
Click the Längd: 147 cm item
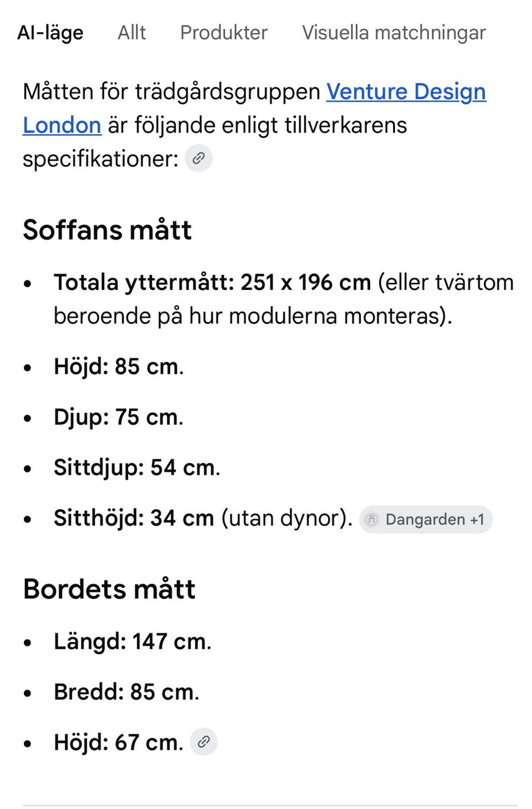point(132,642)
